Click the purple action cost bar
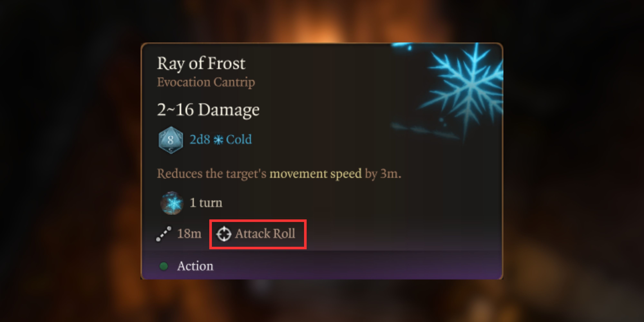Image resolution: width=644 pixels, height=322 pixels. pos(322,265)
